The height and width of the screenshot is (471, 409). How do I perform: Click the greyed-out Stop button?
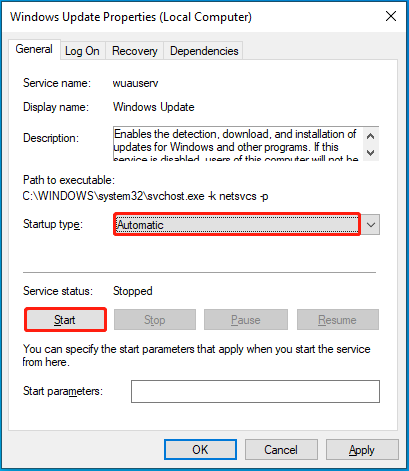click(x=155, y=320)
